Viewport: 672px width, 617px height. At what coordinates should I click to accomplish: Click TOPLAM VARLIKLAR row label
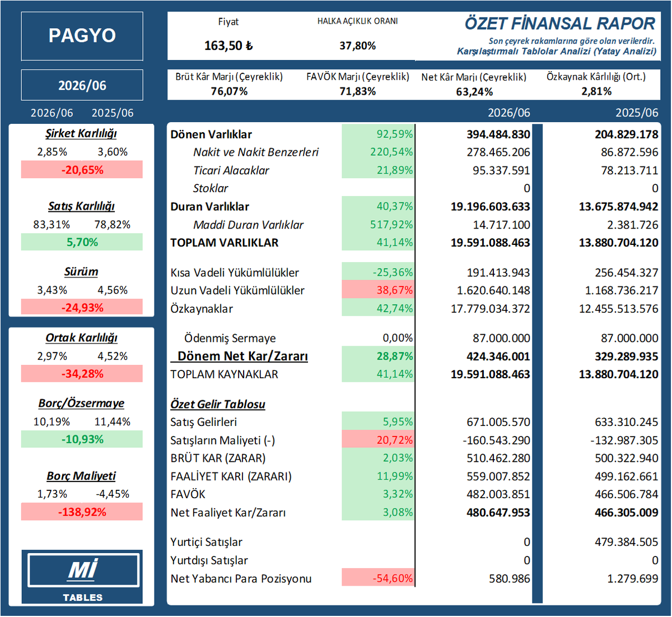[225, 243]
